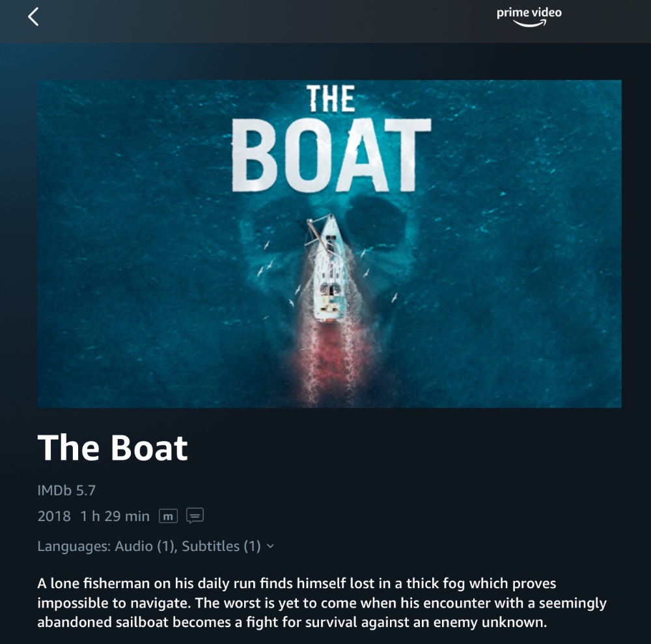Click the Prime Video logo
This screenshot has width=651, height=644.
click(529, 17)
